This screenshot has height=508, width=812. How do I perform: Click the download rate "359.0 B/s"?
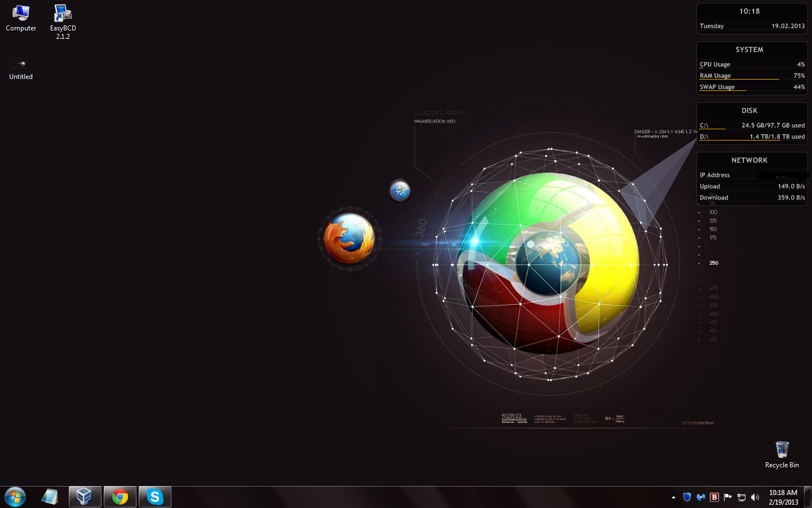click(791, 198)
